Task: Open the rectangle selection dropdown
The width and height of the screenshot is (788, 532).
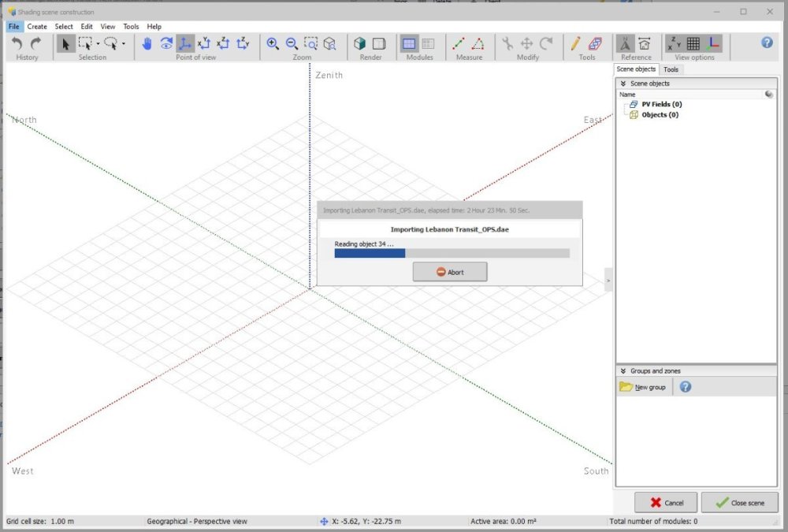Action: 97,44
